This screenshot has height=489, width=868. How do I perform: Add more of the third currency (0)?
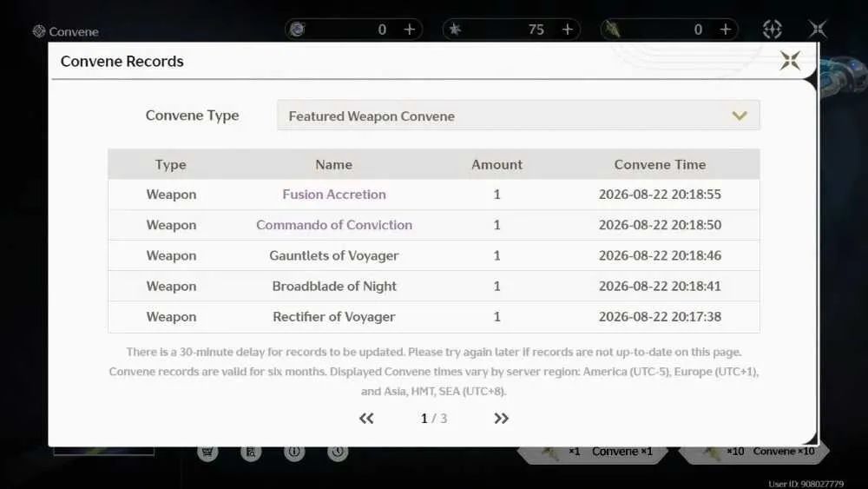725,30
